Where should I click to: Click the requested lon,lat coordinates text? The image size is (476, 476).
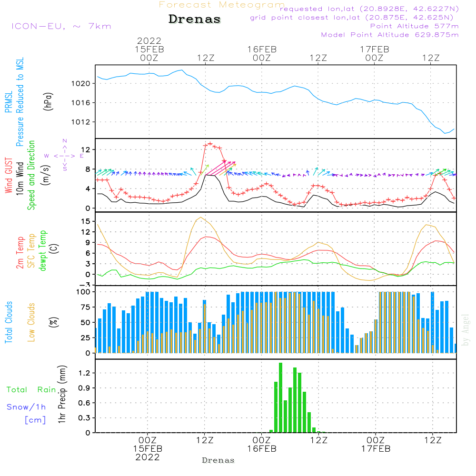click(369, 9)
